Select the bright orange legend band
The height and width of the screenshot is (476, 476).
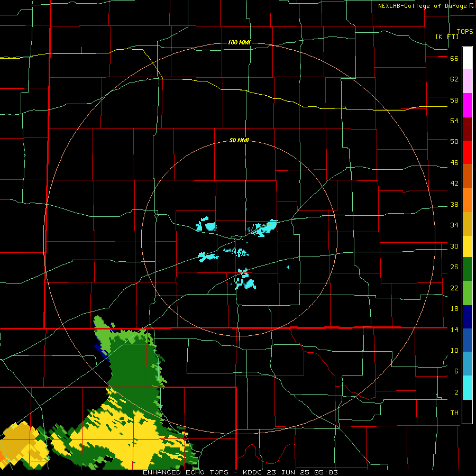pos(467,200)
